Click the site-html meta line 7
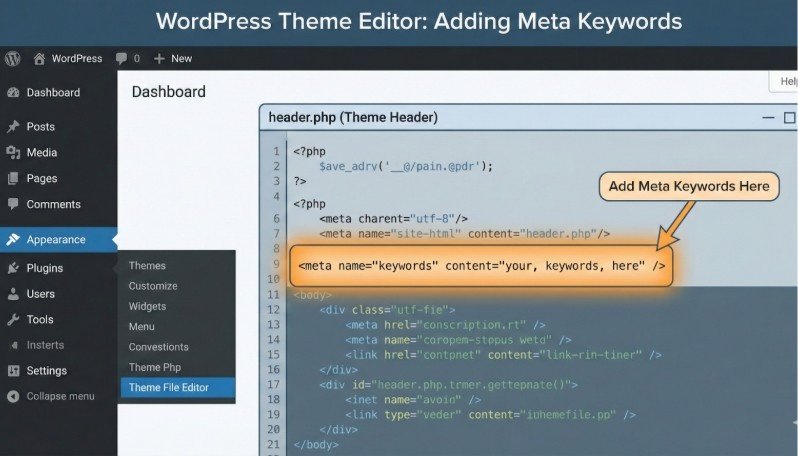The height and width of the screenshot is (456, 798). pyautogui.click(x=464, y=234)
